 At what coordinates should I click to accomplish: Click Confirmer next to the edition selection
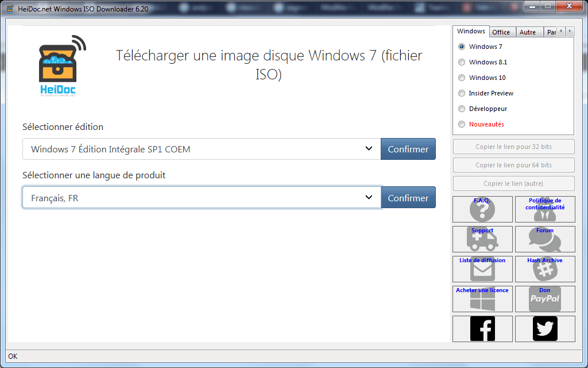coord(408,149)
